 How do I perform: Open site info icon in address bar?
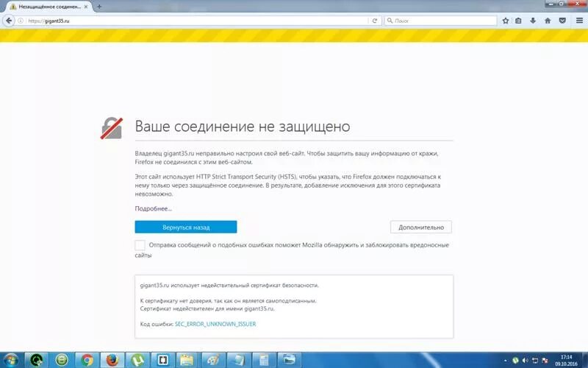point(21,21)
